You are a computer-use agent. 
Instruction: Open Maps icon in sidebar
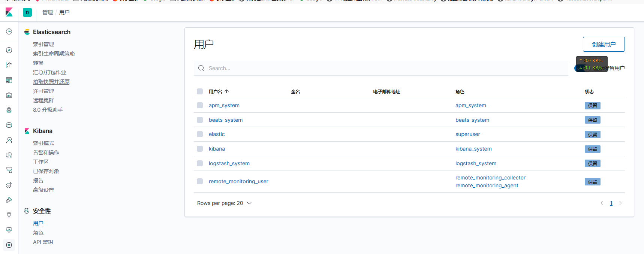click(x=9, y=110)
